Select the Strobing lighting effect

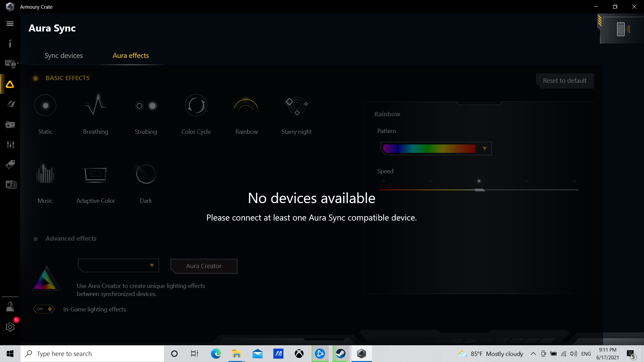pos(146,115)
